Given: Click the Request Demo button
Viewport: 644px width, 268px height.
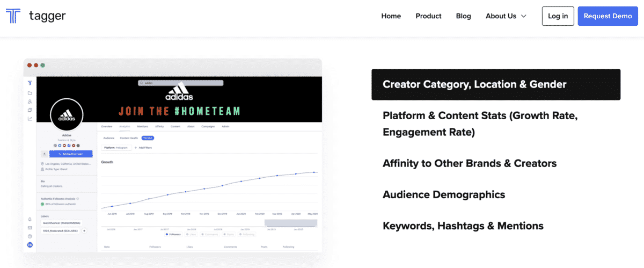Looking at the screenshot, I should point(608,16).
